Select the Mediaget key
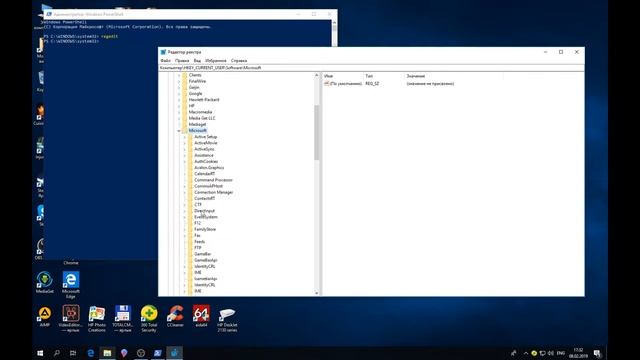 (x=198, y=124)
